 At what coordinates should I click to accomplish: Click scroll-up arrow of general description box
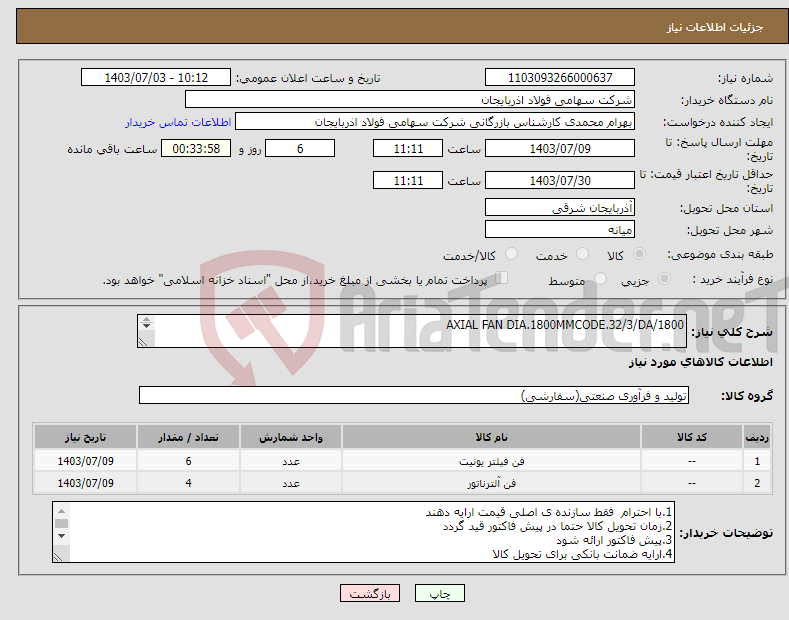coord(146,319)
